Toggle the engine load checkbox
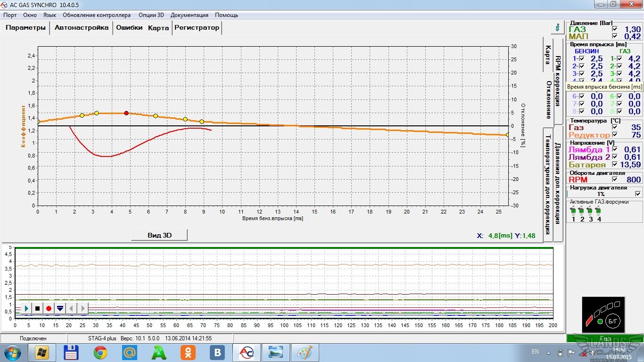Screen dimensions: 644x362 [638, 194]
